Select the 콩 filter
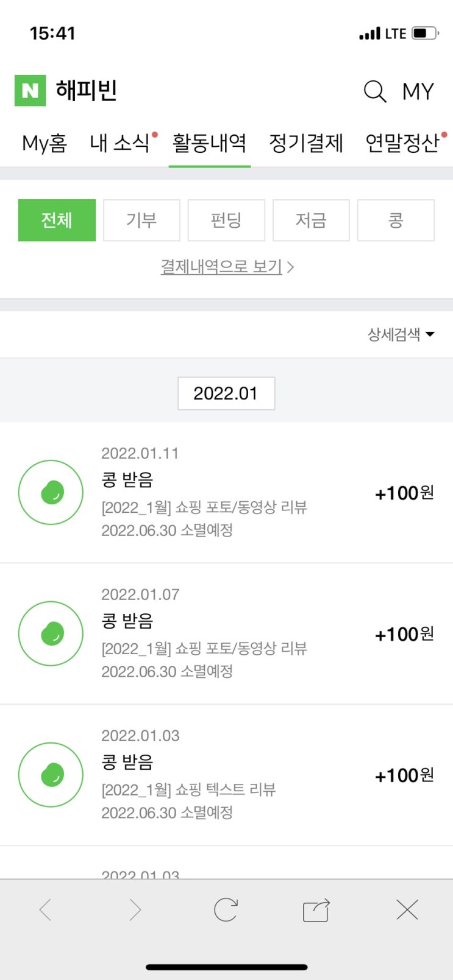453x980 pixels. 396,220
